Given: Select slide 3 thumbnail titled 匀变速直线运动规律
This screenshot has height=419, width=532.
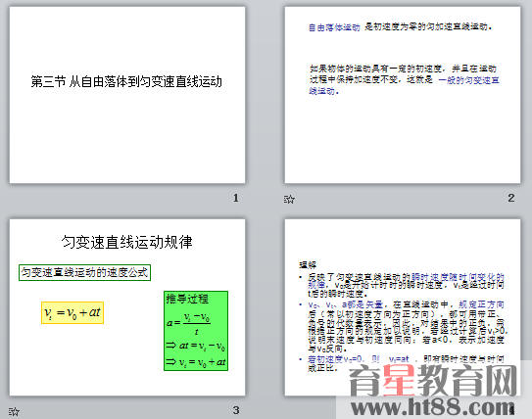Looking at the screenshot, I should [x=127, y=307].
